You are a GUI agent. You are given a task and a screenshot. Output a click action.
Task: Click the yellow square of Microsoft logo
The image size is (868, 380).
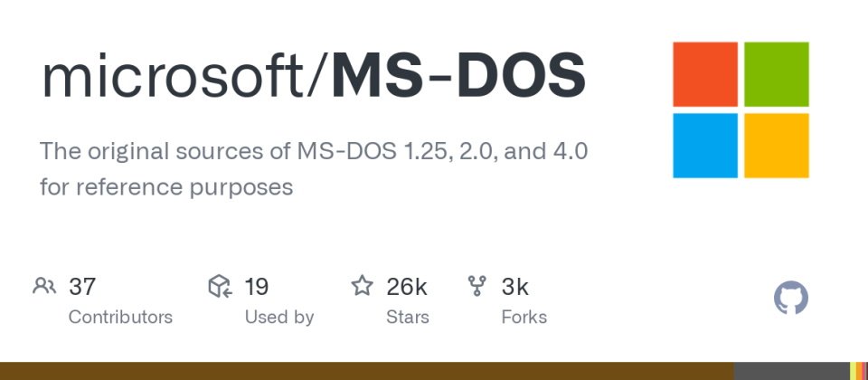tap(776, 146)
